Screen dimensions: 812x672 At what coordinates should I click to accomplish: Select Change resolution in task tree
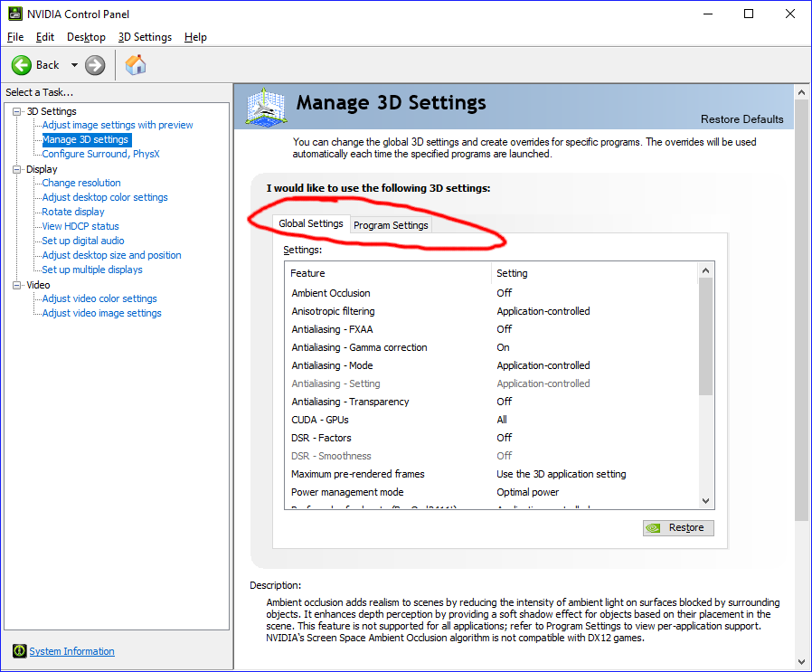81,183
